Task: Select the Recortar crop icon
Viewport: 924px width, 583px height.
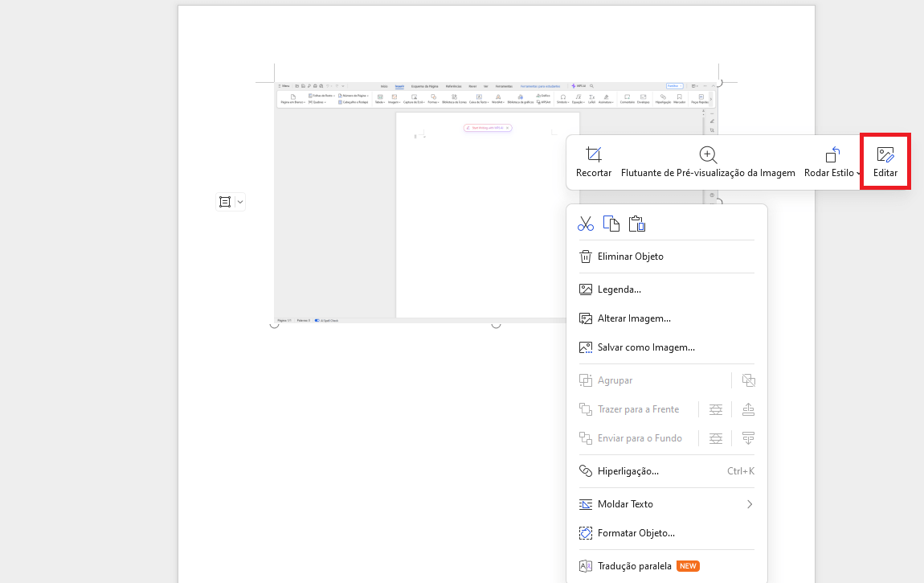Action: point(593,154)
